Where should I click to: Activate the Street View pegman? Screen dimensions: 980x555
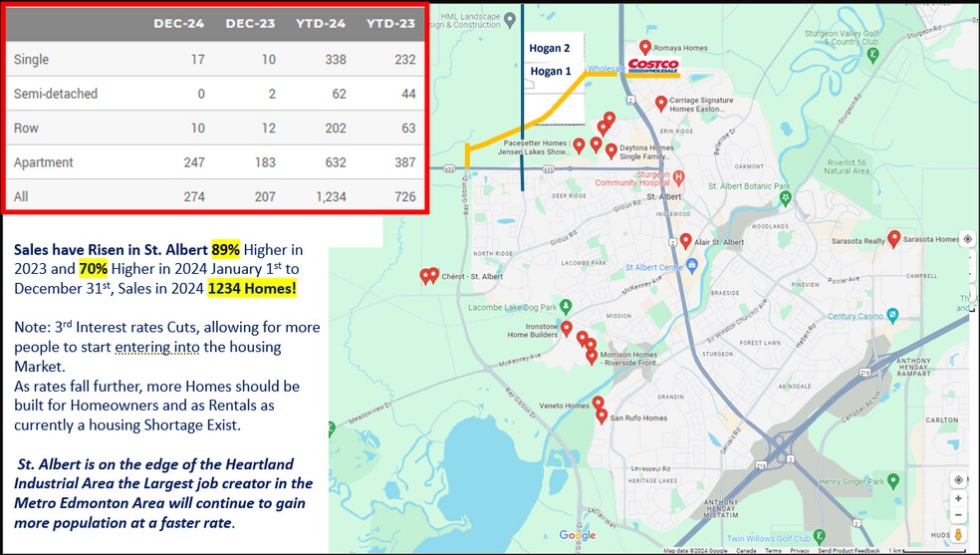(x=959, y=535)
